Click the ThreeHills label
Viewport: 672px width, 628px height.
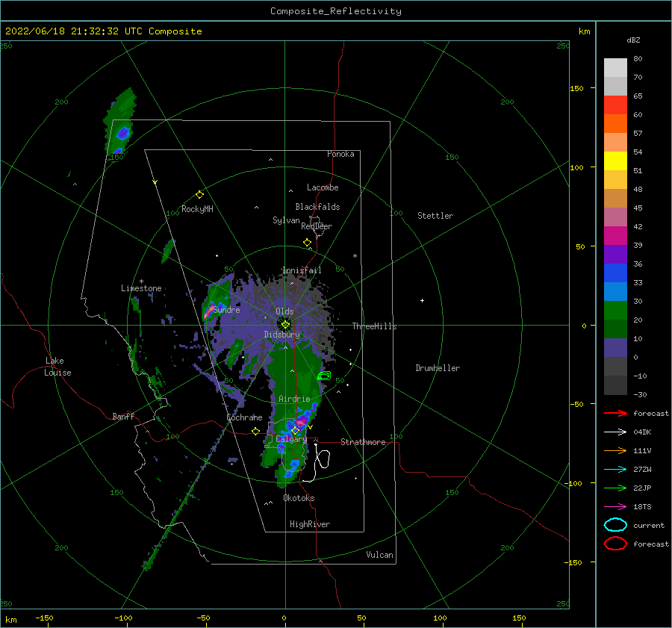pyautogui.click(x=374, y=326)
